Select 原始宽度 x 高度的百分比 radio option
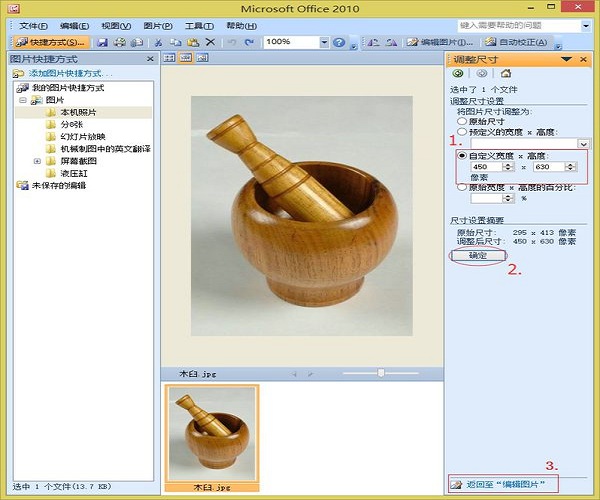The height and width of the screenshot is (500, 600). [x=461, y=187]
